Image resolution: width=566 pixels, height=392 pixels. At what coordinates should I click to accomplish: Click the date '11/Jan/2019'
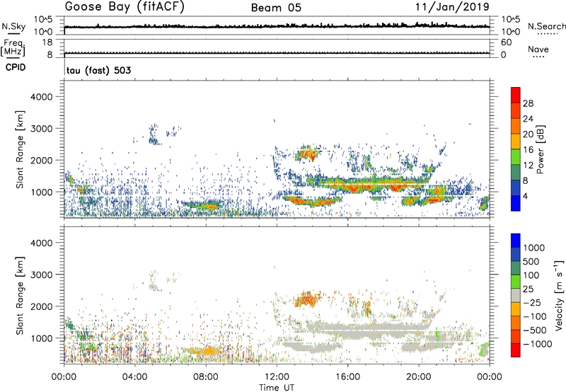click(453, 6)
